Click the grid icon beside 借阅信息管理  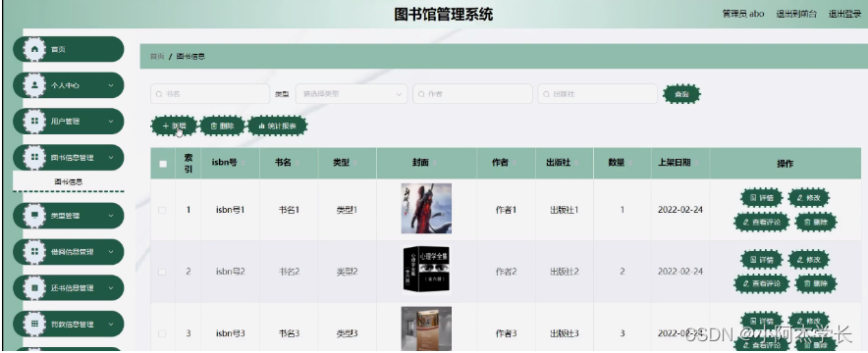[35, 252]
